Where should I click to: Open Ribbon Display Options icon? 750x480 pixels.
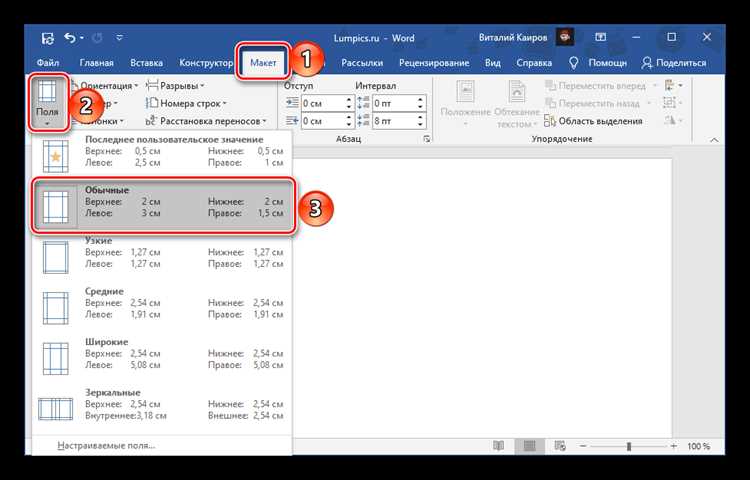click(600, 37)
